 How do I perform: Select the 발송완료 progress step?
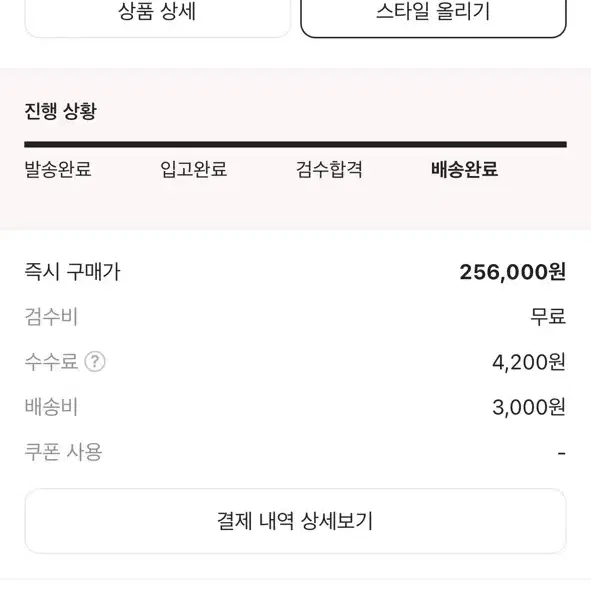click(58, 169)
